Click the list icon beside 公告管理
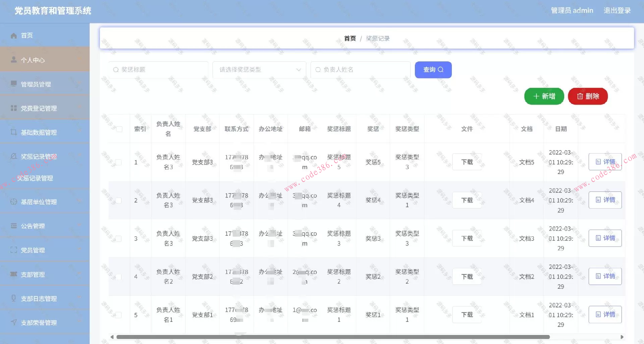 [x=14, y=226]
